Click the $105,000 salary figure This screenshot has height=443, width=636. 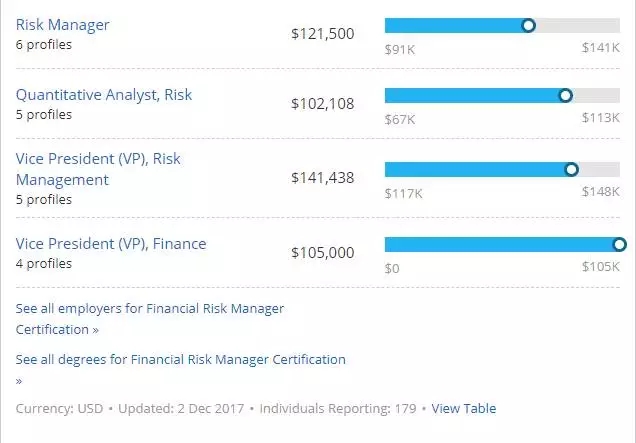[x=322, y=253]
